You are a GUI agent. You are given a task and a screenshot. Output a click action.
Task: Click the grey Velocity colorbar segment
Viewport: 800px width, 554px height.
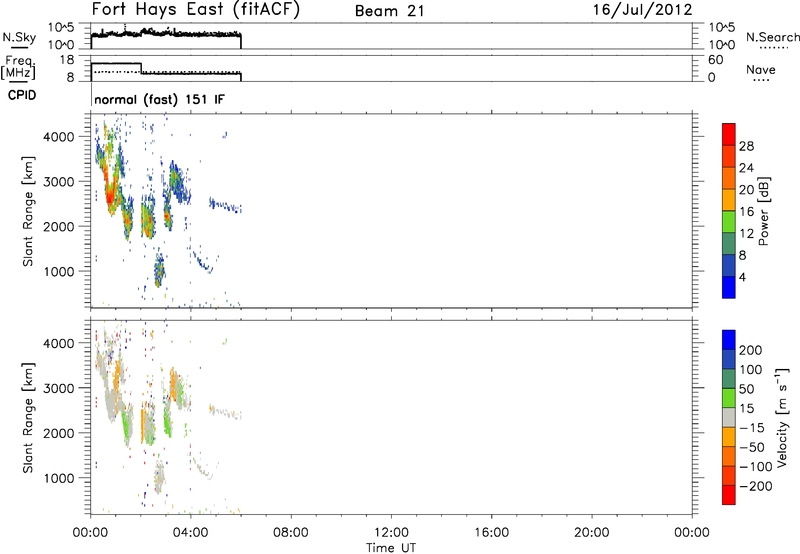tap(729, 417)
